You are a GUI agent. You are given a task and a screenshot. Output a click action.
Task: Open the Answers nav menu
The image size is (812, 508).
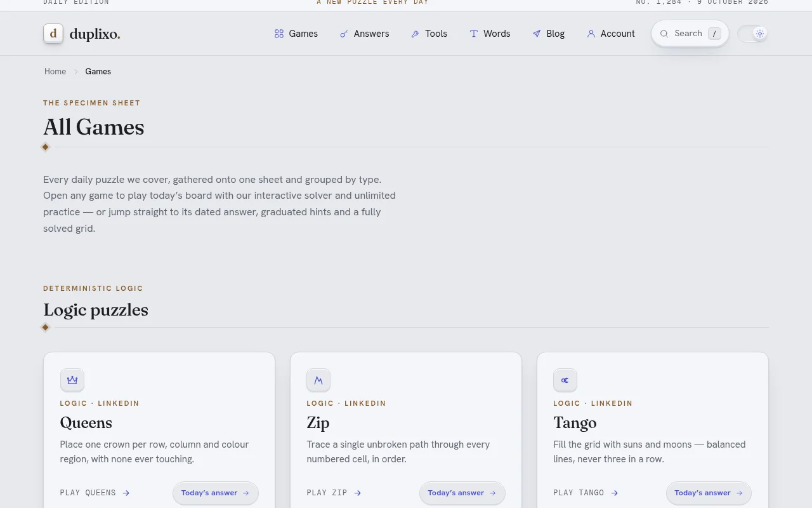pos(365,34)
